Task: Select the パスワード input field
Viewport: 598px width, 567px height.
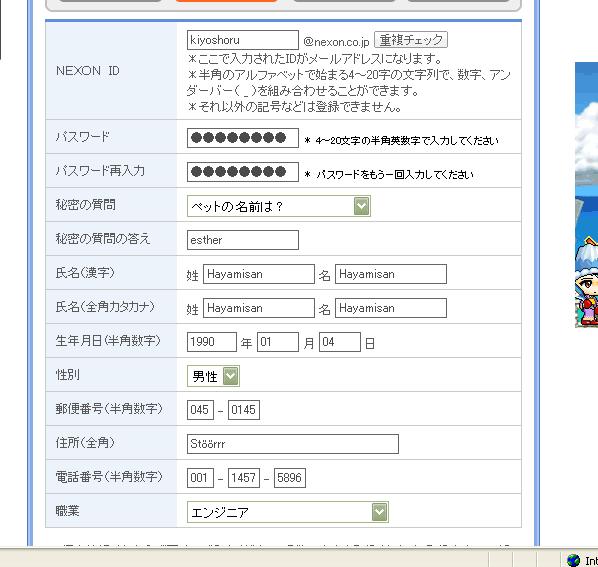Action: click(243, 138)
